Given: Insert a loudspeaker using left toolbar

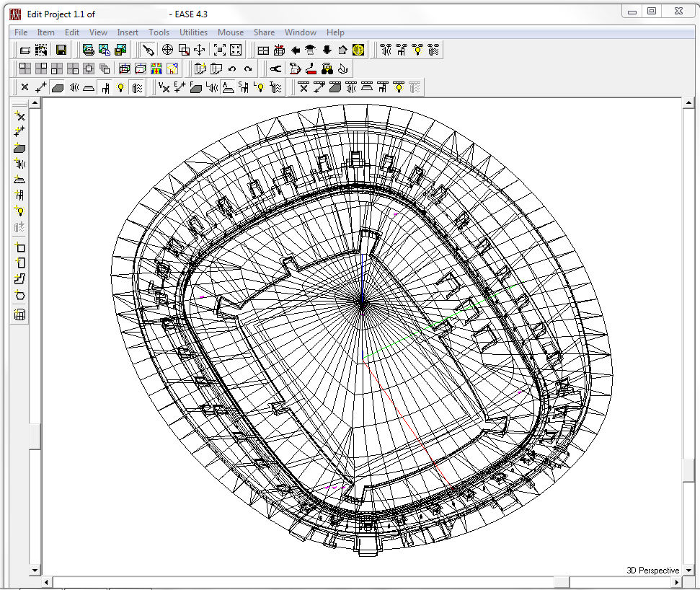Looking at the screenshot, I should tap(19, 164).
